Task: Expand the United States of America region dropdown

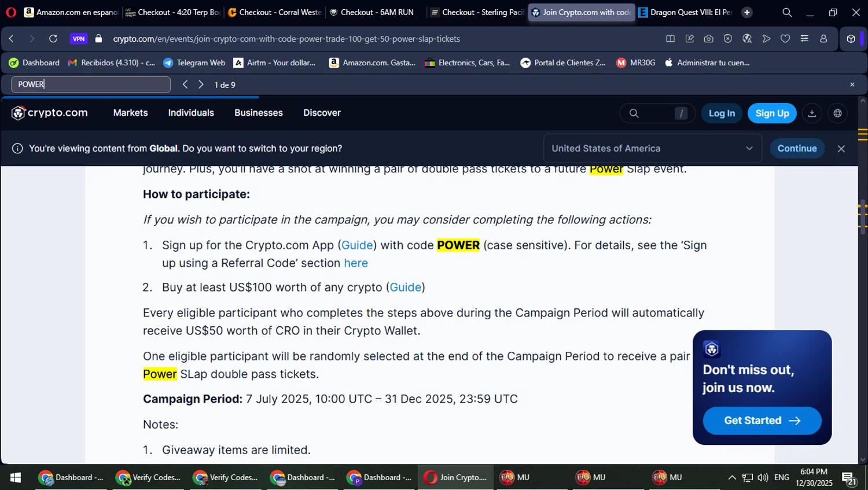Action: click(x=653, y=149)
